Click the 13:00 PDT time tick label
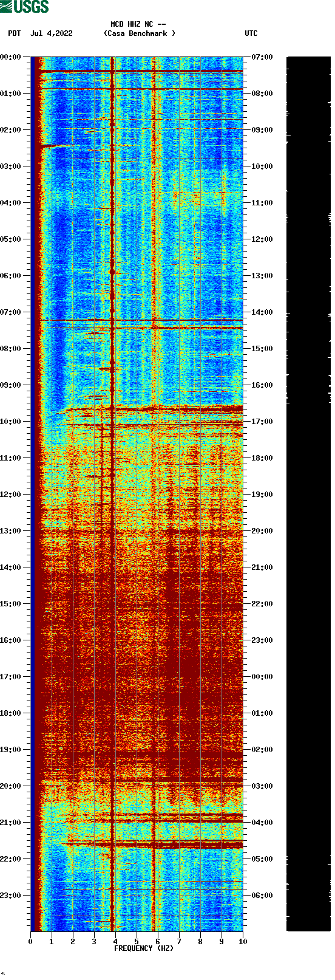The width and height of the screenshot is (335, 980). point(10,531)
